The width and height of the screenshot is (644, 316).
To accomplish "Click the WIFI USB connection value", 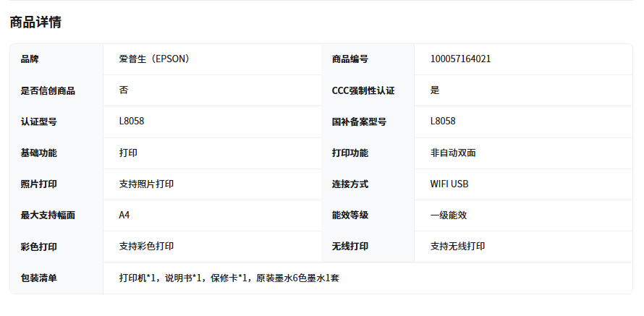I will tap(449, 184).
